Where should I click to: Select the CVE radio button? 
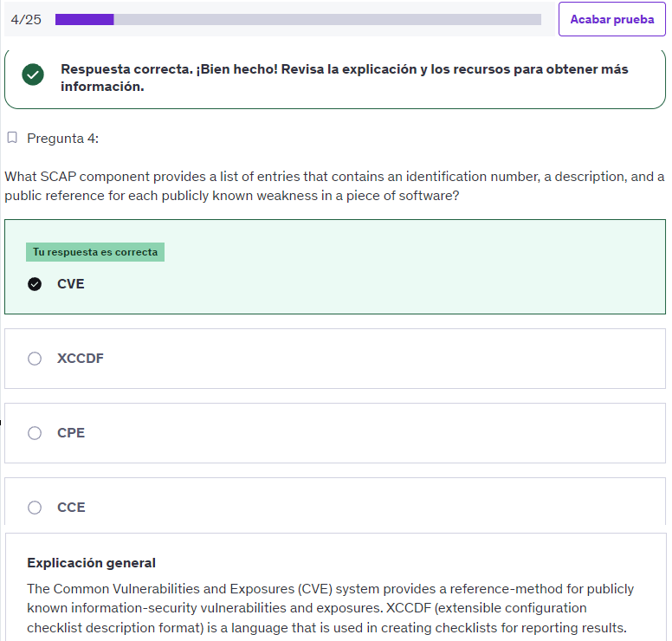click(35, 284)
